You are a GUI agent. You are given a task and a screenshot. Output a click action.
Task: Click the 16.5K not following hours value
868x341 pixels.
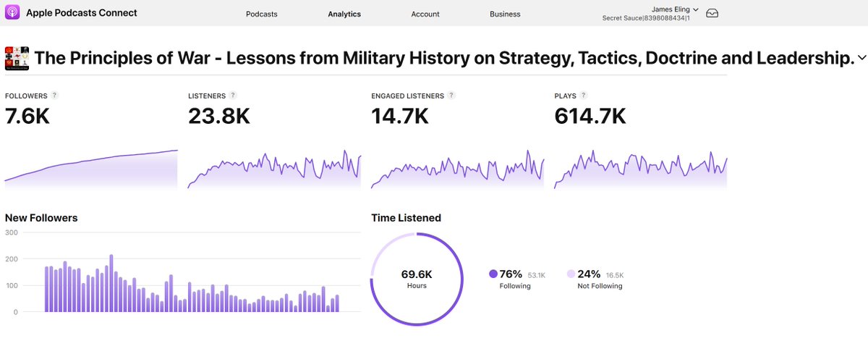click(615, 275)
